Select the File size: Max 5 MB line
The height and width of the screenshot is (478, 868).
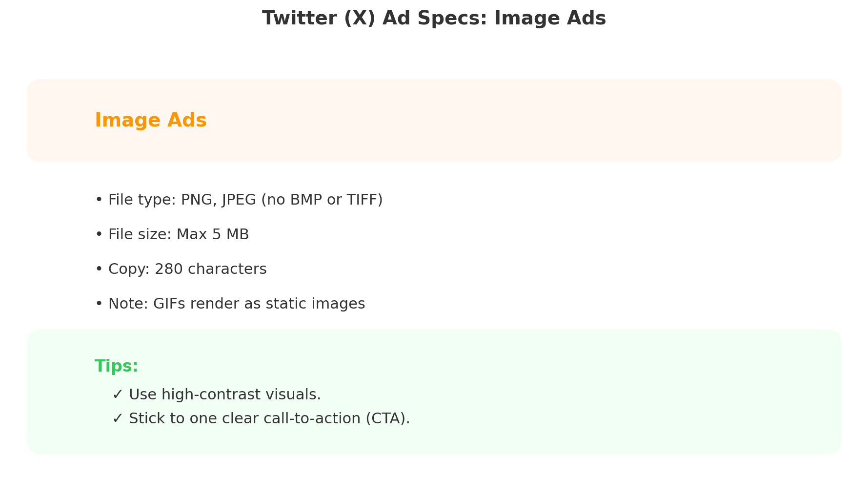tap(178, 234)
